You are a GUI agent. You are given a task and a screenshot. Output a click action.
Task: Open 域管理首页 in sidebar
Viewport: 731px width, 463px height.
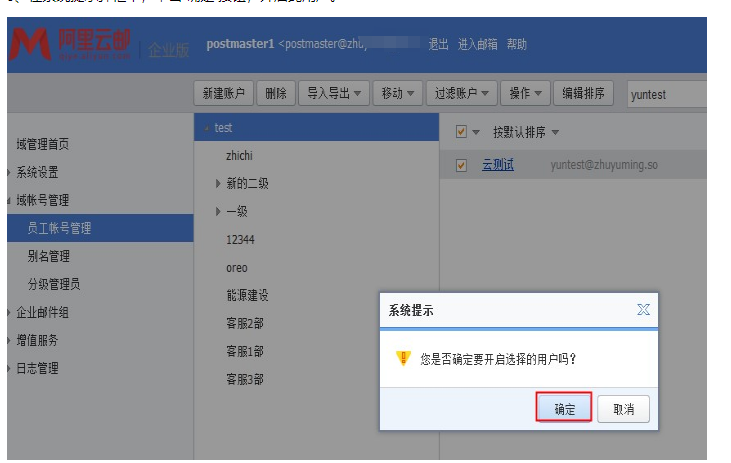(42, 144)
